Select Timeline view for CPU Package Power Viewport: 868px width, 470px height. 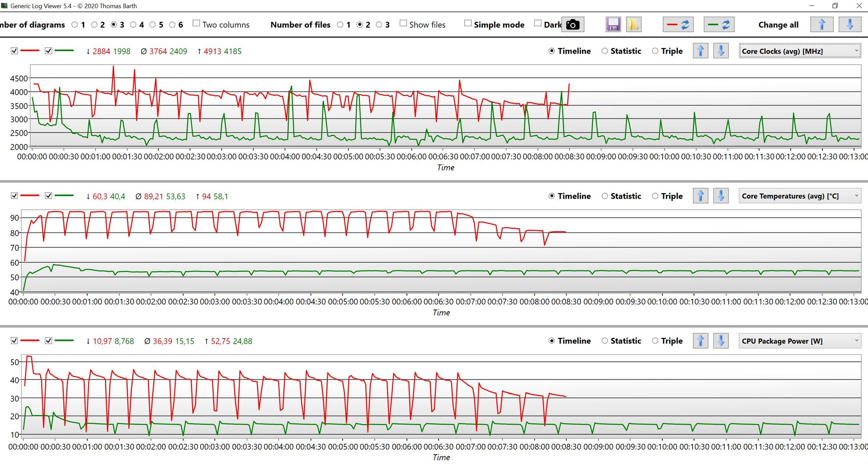(552, 341)
